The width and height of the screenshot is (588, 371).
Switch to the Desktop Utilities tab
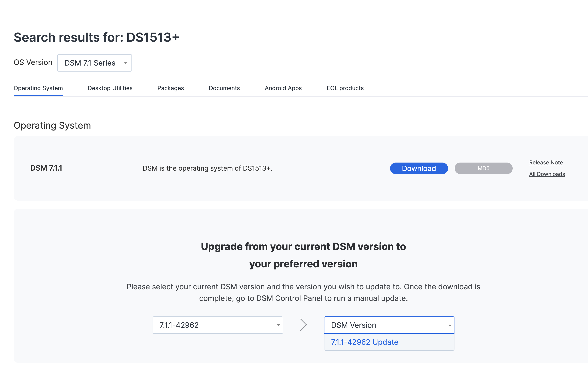click(x=110, y=88)
